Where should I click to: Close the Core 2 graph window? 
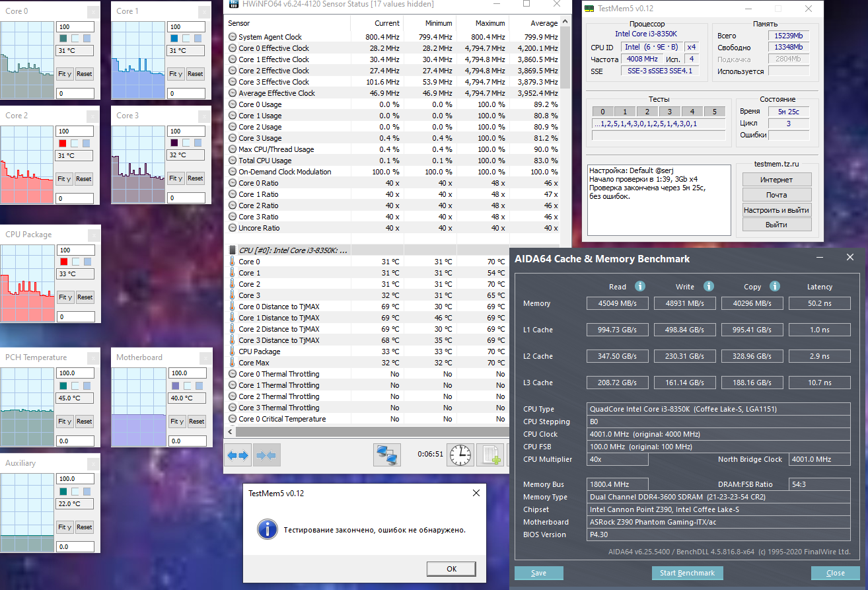(x=94, y=116)
